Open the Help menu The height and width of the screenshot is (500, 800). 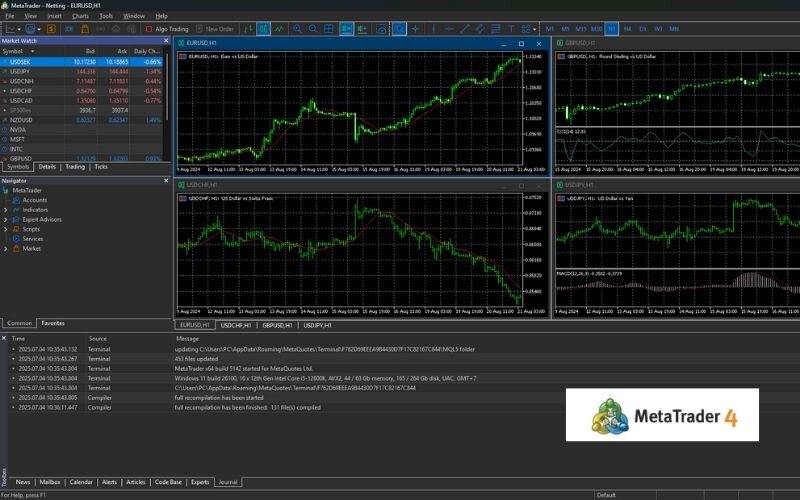161,16
